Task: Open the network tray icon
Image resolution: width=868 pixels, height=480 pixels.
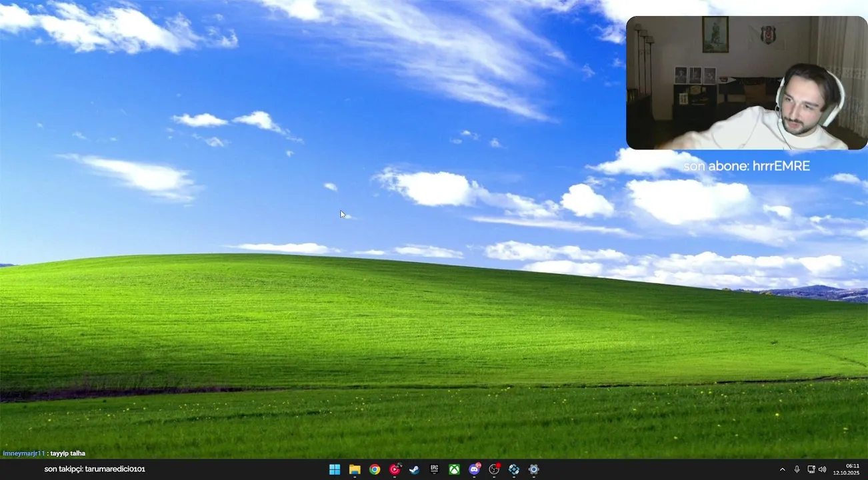Action: coord(811,469)
